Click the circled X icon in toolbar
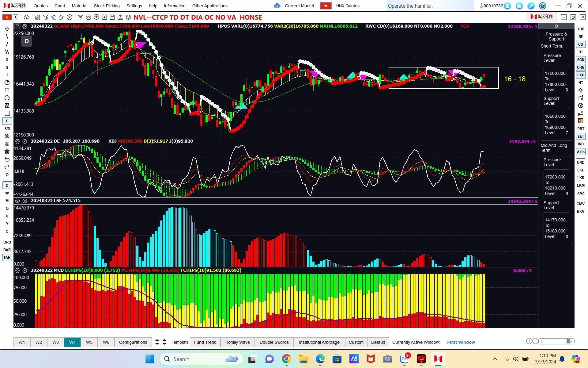The image size is (588, 368). 70,17
